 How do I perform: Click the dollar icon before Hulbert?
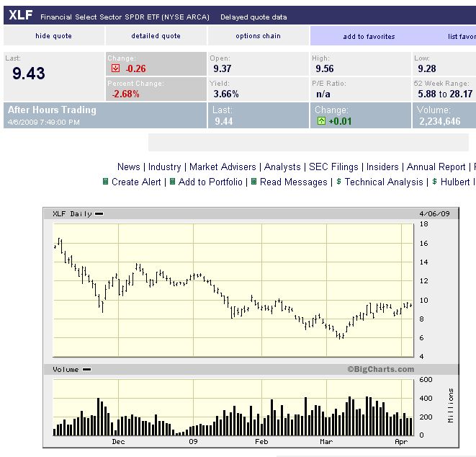434,182
